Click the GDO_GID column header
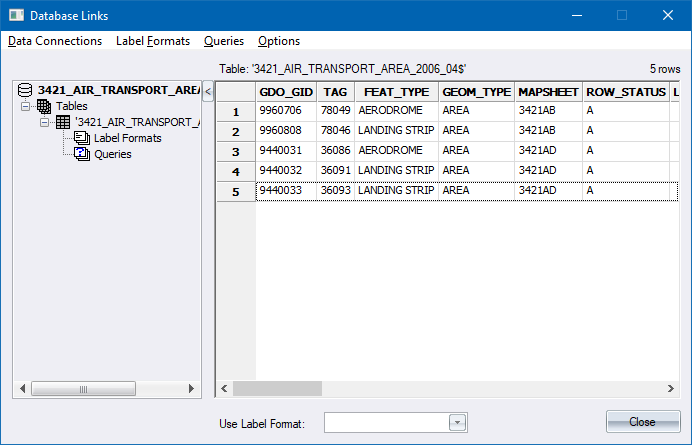The width and height of the screenshot is (692, 445). pos(286,91)
